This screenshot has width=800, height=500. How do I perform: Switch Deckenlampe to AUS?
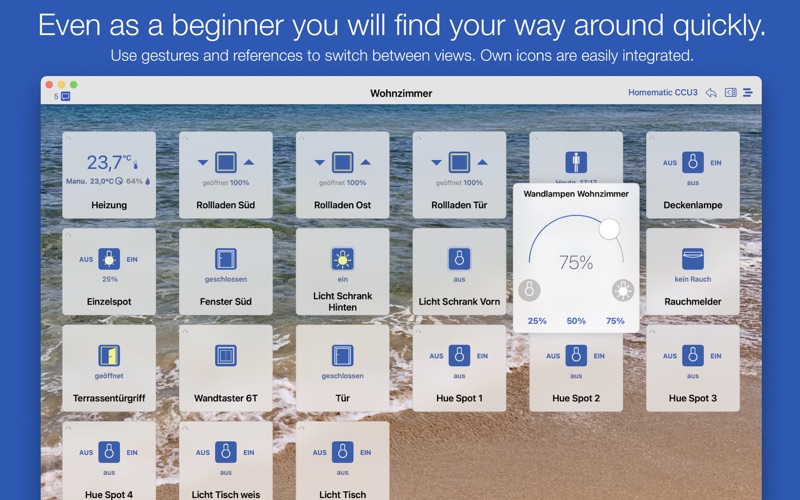pyautogui.click(x=669, y=163)
